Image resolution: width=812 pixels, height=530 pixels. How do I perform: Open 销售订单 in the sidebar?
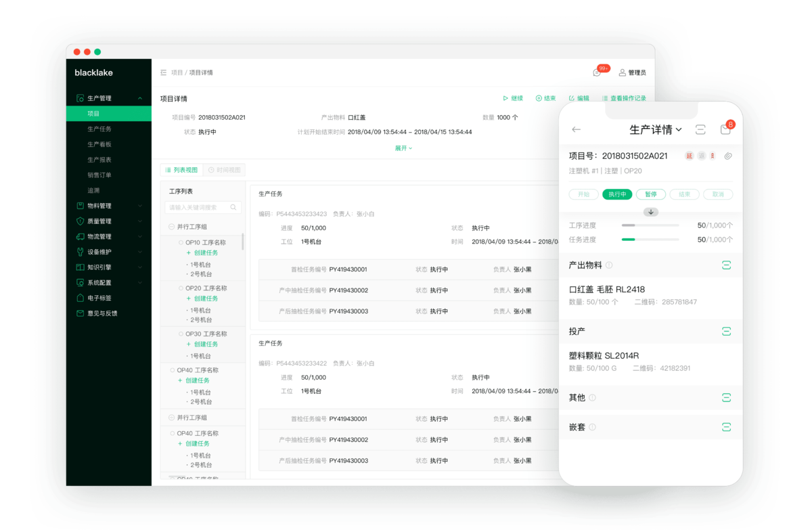click(x=99, y=175)
